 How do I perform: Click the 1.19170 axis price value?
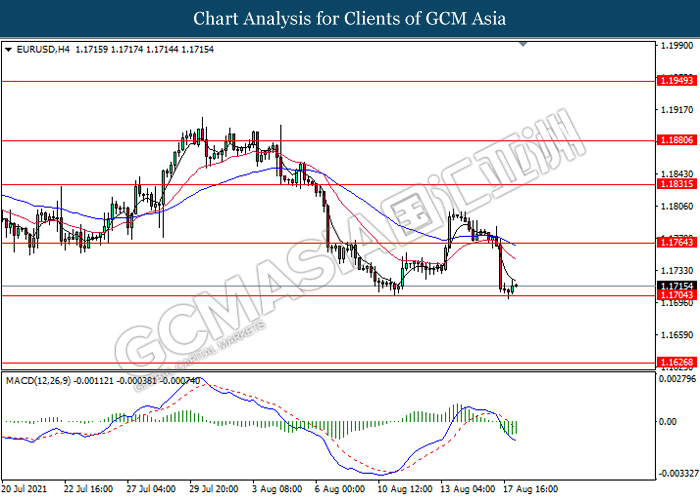click(x=677, y=110)
